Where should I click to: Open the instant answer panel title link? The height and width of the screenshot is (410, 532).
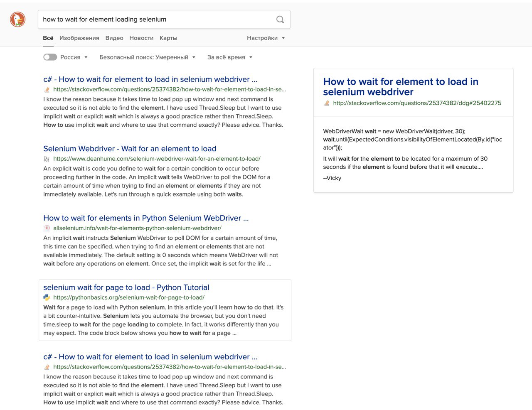tap(401, 87)
